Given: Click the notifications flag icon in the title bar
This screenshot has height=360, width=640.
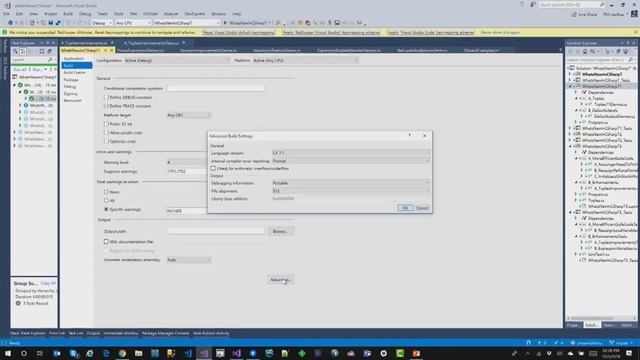Looking at the screenshot, I should tap(522, 4).
